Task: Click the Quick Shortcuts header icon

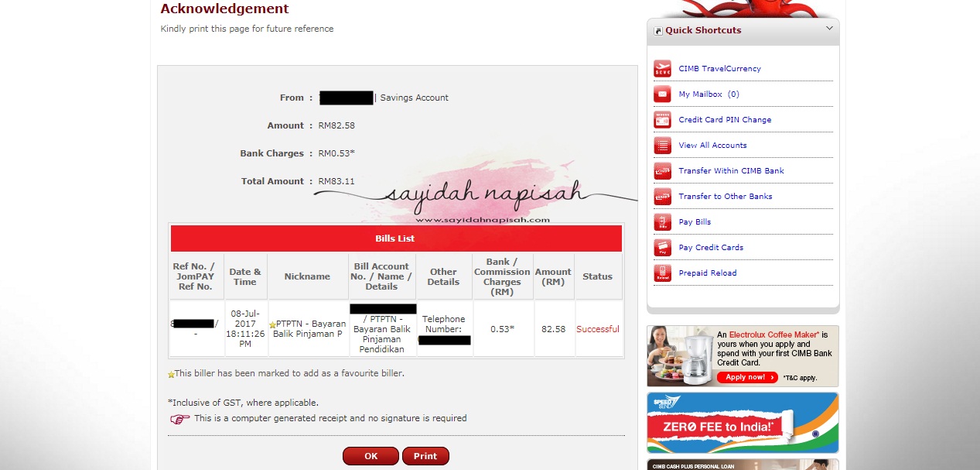Action: pyautogui.click(x=658, y=31)
